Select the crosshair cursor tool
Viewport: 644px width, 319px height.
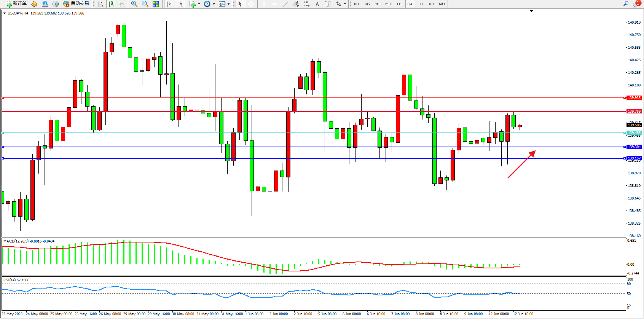point(251,4)
